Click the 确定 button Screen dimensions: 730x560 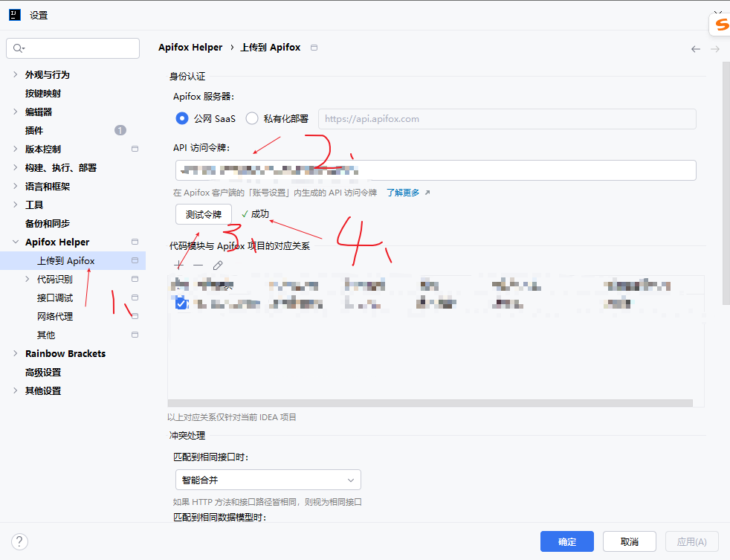567,541
